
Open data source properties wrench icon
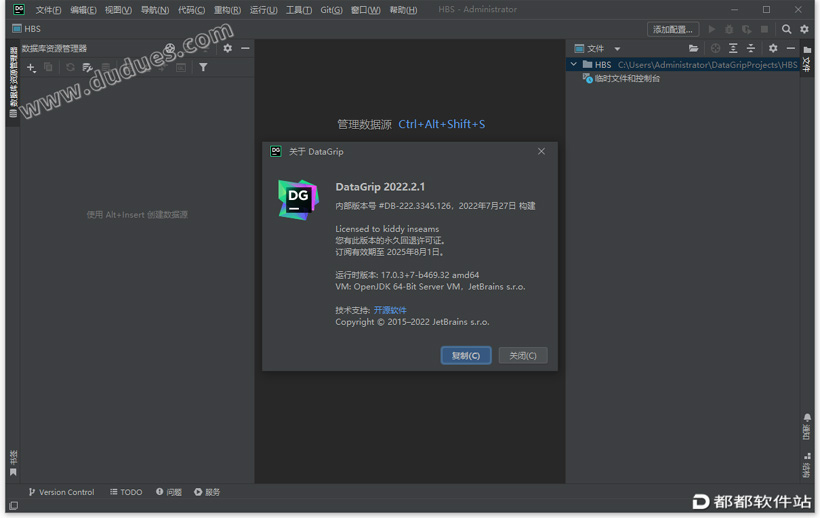tap(87, 67)
